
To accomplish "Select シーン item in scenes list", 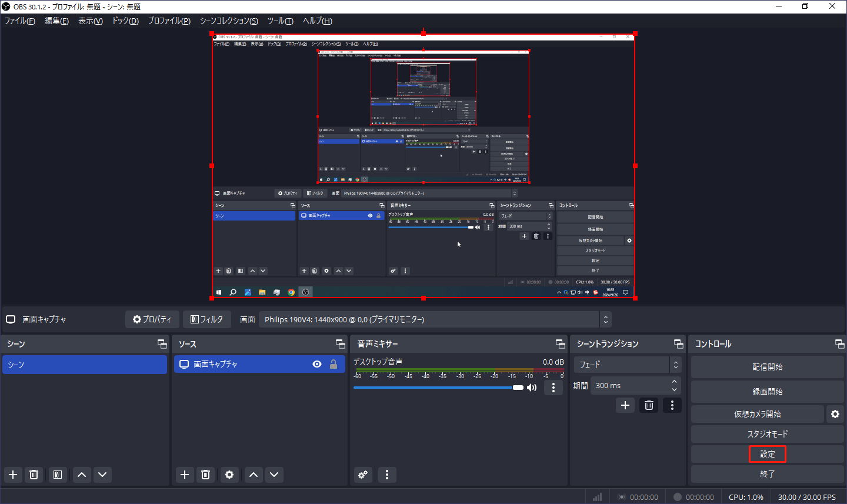I will point(85,365).
